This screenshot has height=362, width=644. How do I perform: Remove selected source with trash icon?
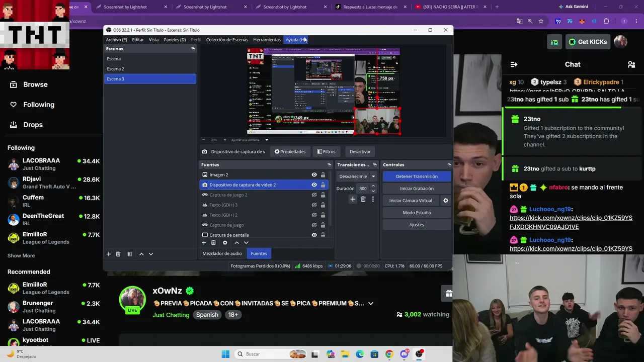pos(213,243)
